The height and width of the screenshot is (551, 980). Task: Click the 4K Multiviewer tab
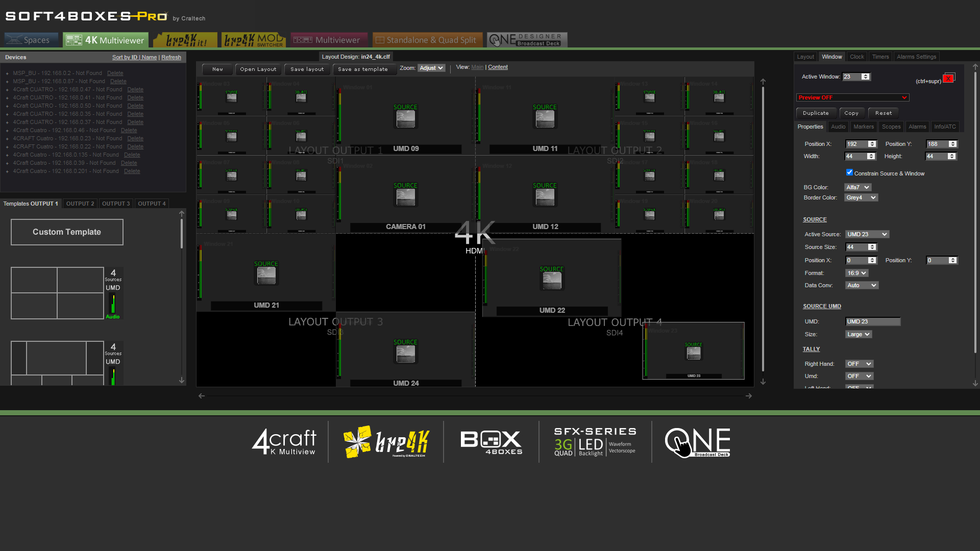(104, 40)
